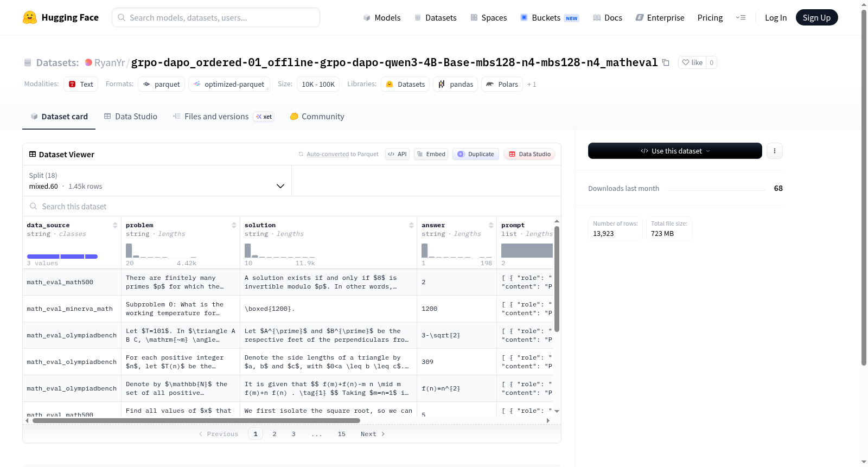Select the answer cell showing 1200

457,309
